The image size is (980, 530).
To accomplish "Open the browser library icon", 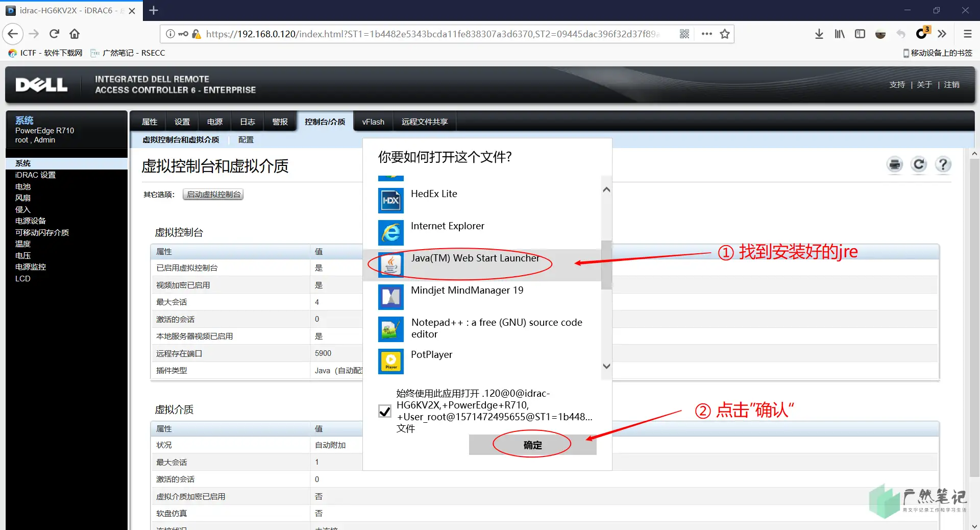I will 840,34.
